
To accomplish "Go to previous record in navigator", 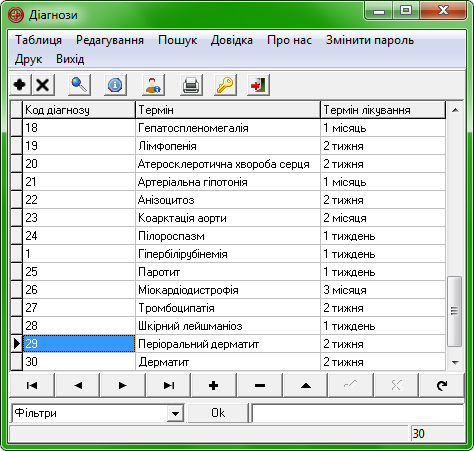I will [78, 385].
